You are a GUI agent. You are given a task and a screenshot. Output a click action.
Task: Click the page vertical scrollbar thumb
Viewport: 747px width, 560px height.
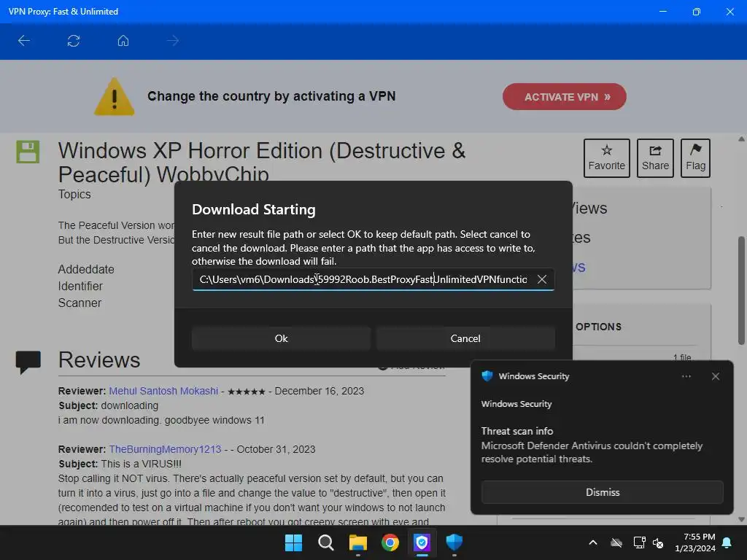[741, 290]
